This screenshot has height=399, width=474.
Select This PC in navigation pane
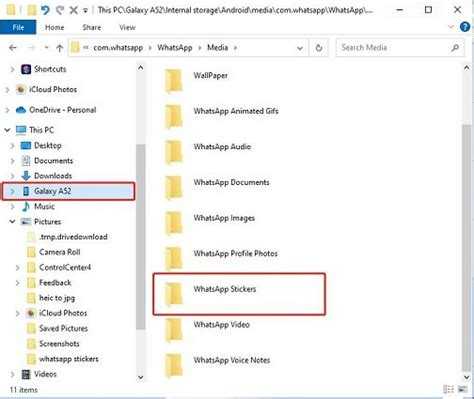click(41, 130)
